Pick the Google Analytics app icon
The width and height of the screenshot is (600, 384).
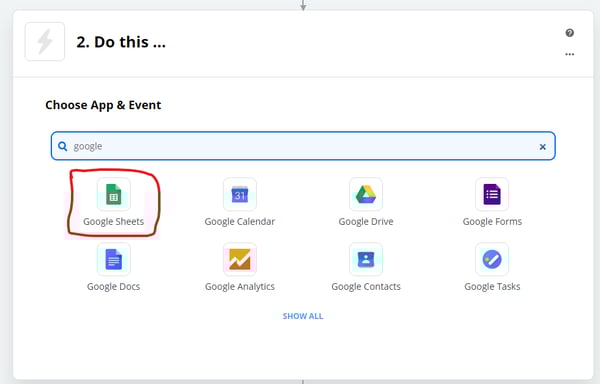click(x=240, y=259)
